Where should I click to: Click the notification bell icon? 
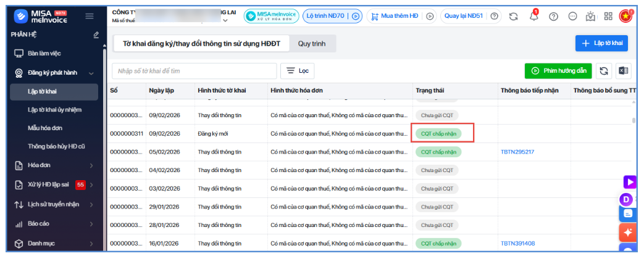tap(534, 17)
